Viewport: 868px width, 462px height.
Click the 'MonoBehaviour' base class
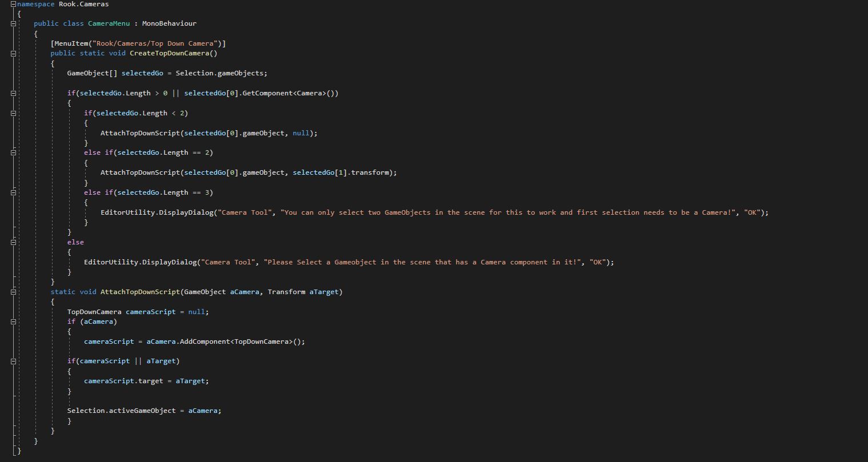coord(169,23)
